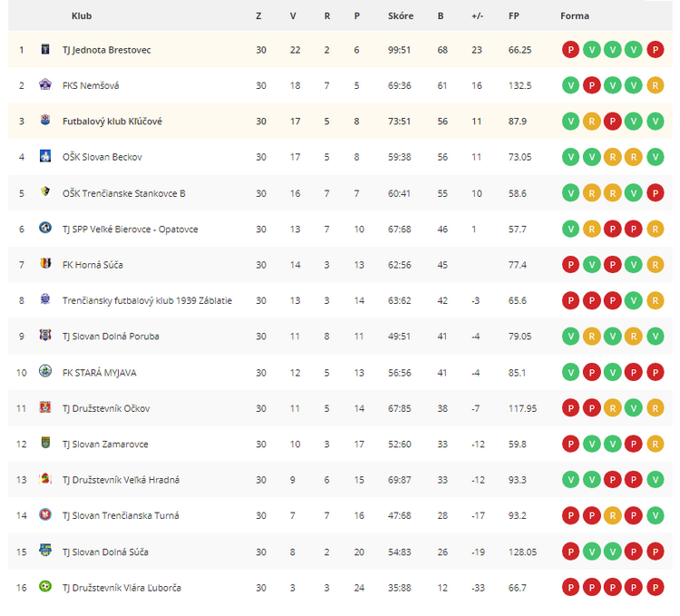This screenshot has width=680, height=616.
Task: Click first red P form badge for Brestovec
Action: (570, 50)
